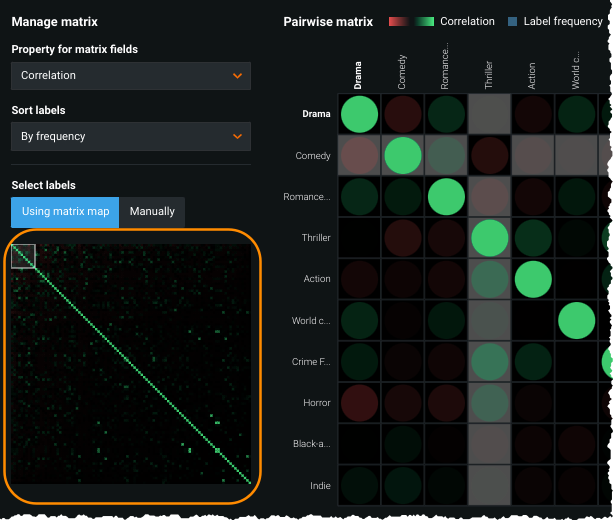
Task: Expand the Sort labels By frequency dropdown
Action: coord(130,136)
